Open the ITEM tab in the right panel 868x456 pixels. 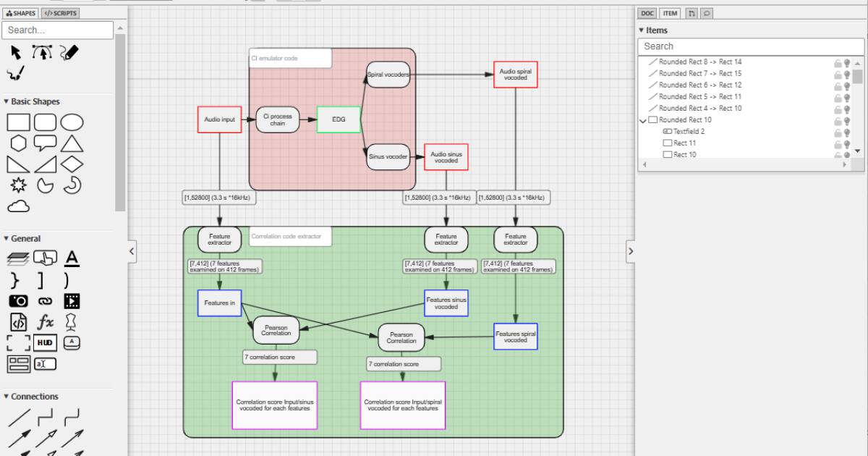pyautogui.click(x=670, y=13)
